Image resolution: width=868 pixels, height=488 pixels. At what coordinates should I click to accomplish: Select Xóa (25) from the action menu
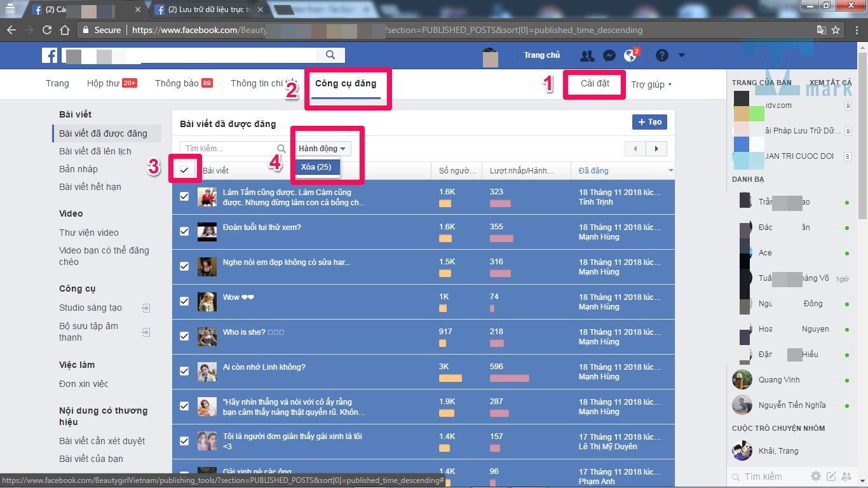316,167
